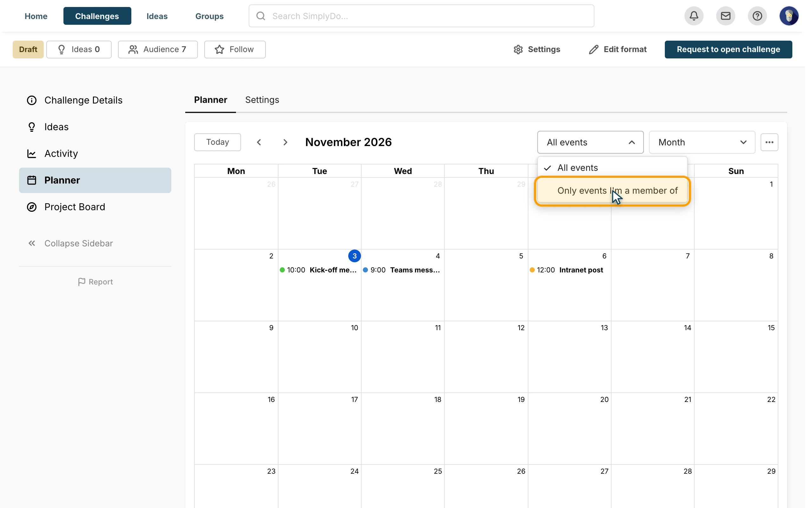The width and height of the screenshot is (812, 508).
Task: Open Project Board in sidebar
Action: (95, 207)
